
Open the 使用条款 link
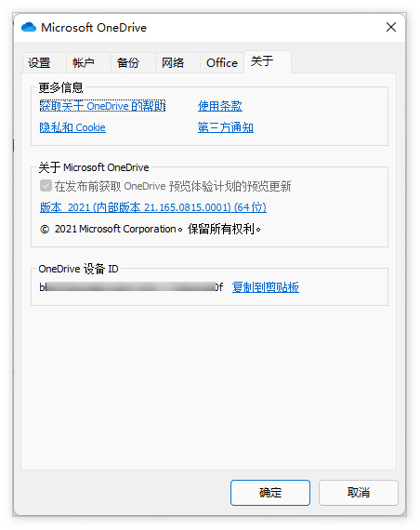220,106
